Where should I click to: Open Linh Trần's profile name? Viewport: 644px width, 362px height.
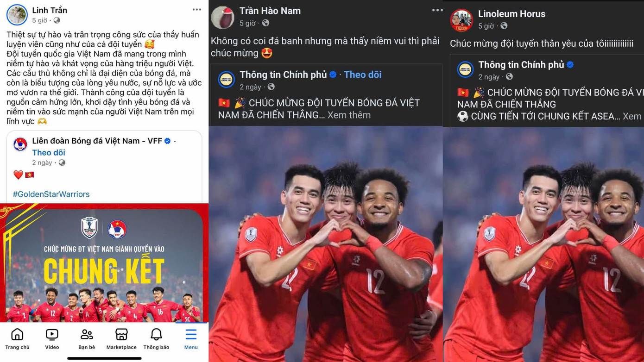click(50, 10)
